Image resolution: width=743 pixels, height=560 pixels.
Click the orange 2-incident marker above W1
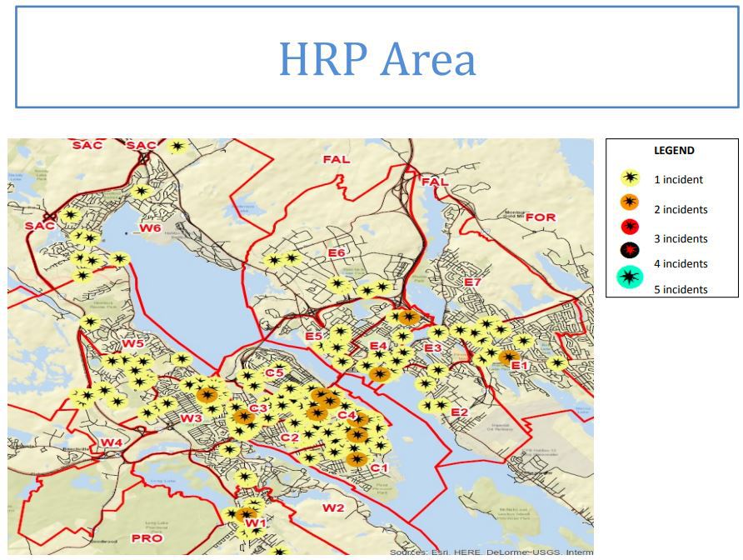(246, 514)
